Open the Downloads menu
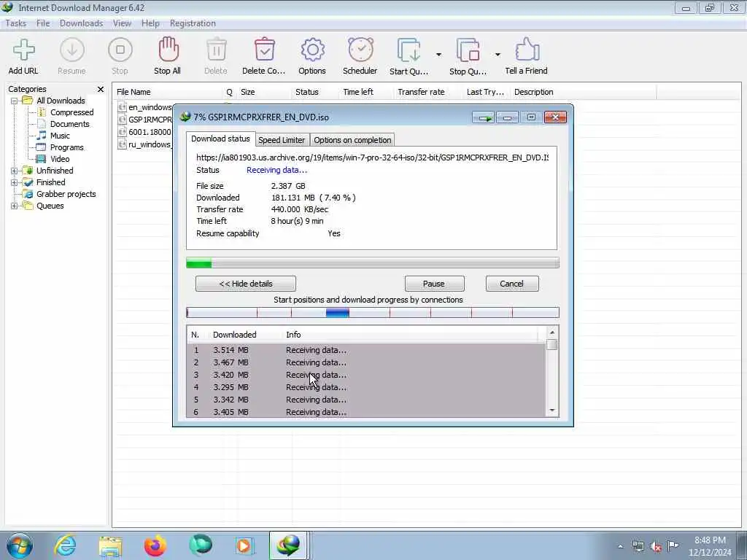This screenshot has width=747, height=560. point(82,23)
